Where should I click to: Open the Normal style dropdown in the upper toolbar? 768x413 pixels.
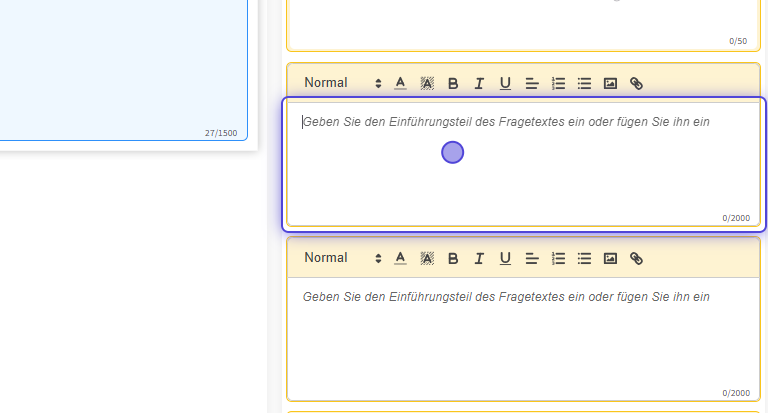[x=342, y=83]
